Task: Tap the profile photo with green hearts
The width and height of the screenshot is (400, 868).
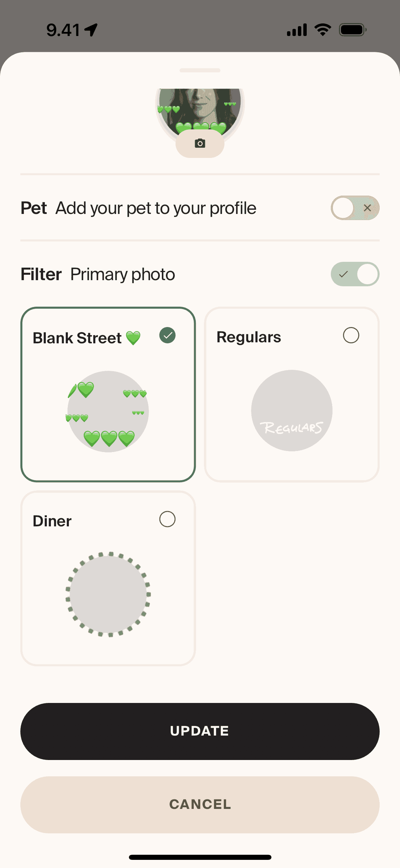Action: [200, 109]
